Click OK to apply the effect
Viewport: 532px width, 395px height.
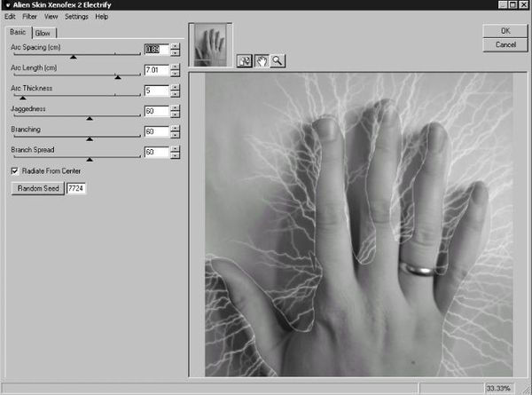[x=505, y=31]
